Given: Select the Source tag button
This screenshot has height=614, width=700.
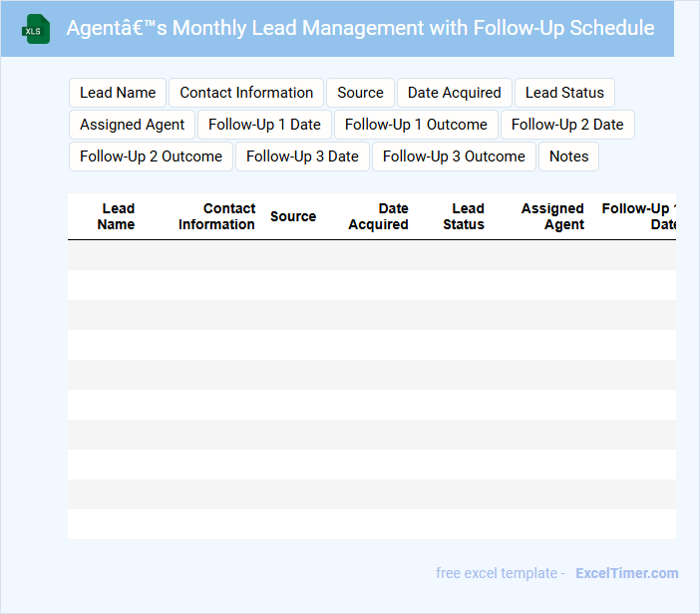Looking at the screenshot, I should pos(360,93).
